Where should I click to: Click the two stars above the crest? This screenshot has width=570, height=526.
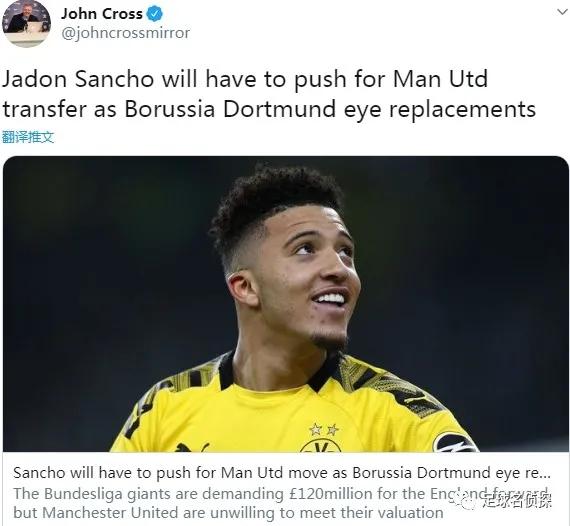pyautogui.click(x=324, y=429)
